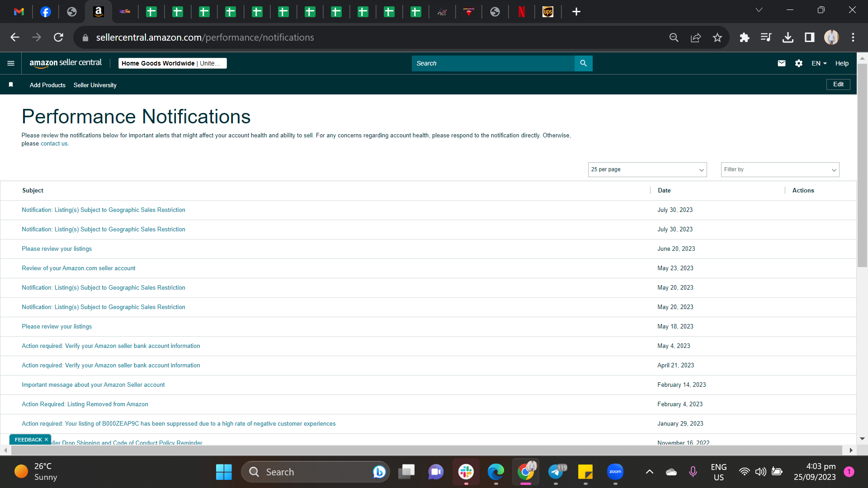Open Sticky Notes from the taskbar

(585, 472)
